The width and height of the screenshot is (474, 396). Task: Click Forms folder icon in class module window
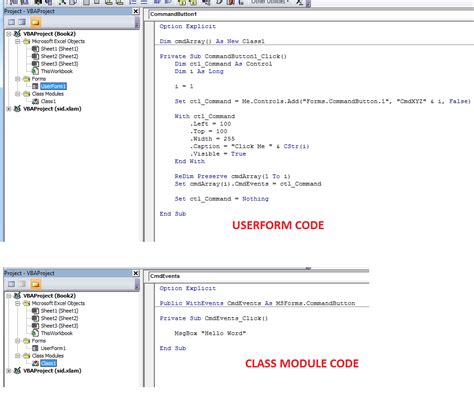point(26,341)
